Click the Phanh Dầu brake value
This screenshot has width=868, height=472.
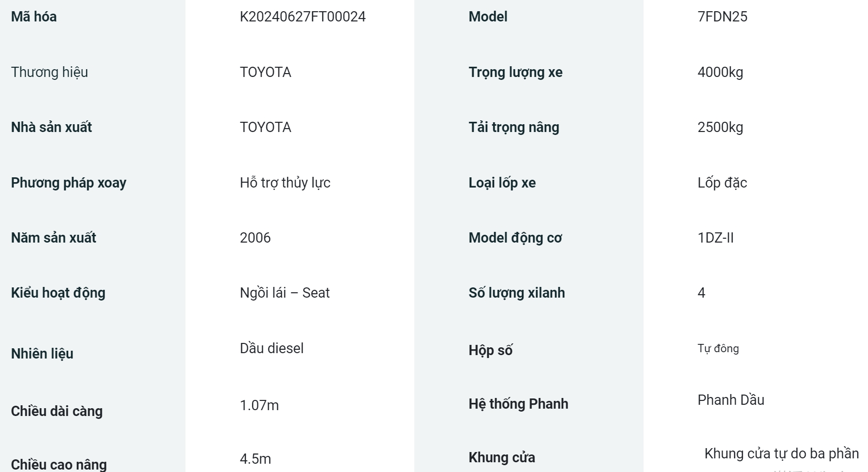pyautogui.click(x=731, y=400)
